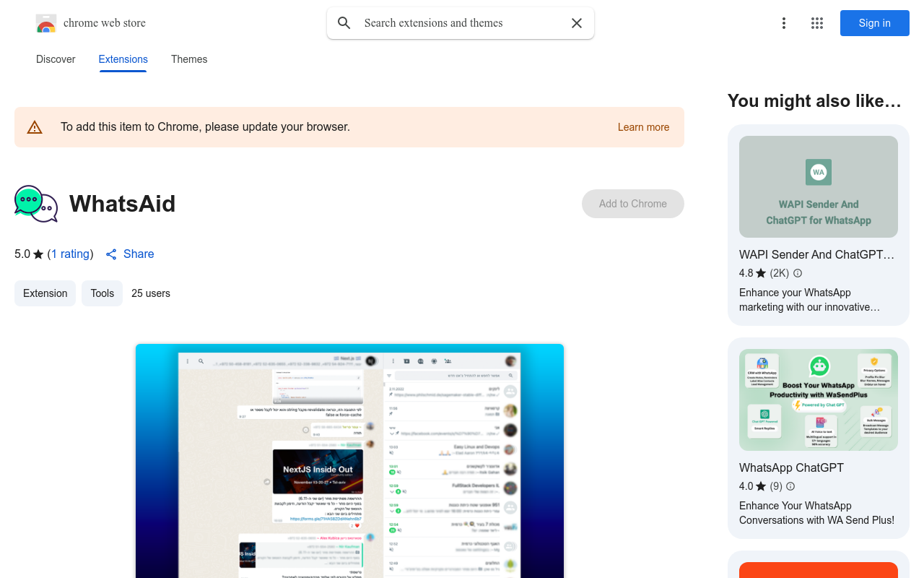Open the WhatsAid screenshot preview
The width and height of the screenshot is (924, 578).
pyautogui.click(x=349, y=460)
